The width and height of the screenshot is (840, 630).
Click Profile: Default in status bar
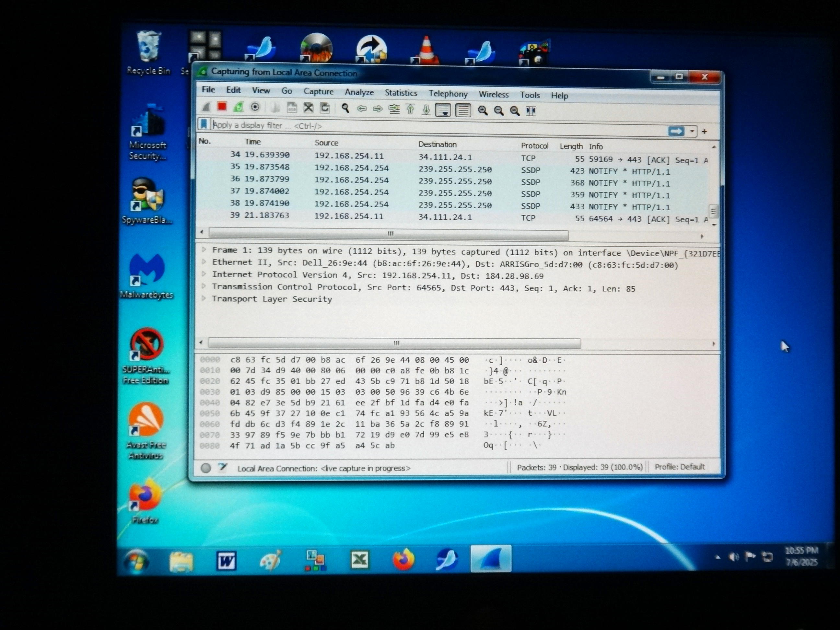click(679, 467)
